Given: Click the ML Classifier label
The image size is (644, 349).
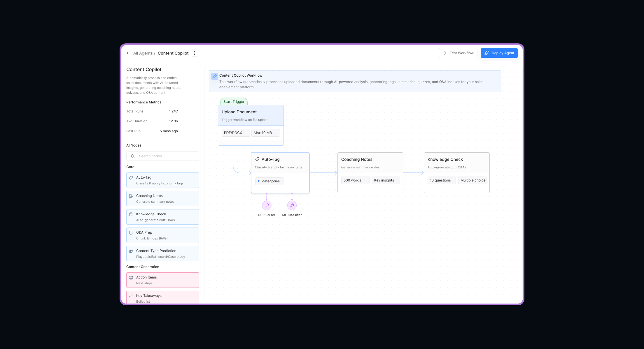Looking at the screenshot, I should pos(292,215).
